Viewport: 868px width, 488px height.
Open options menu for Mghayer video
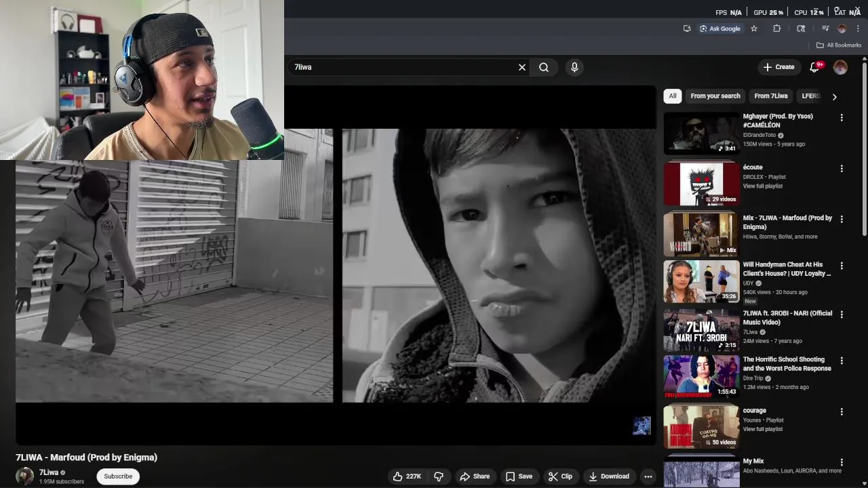pyautogui.click(x=842, y=117)
